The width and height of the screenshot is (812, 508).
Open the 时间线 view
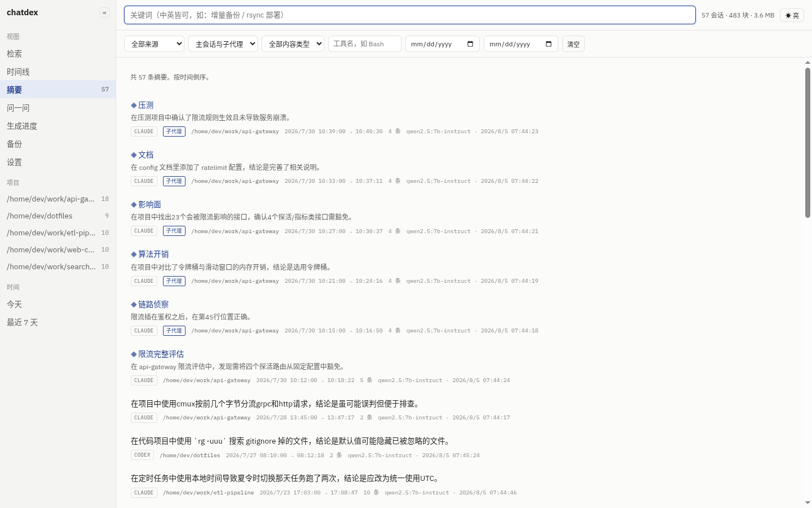(58, 72)
